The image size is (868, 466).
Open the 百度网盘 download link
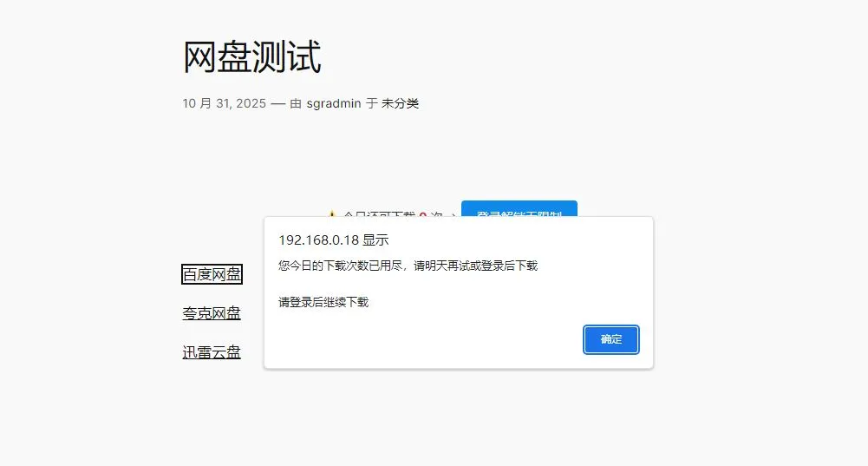(x=212, y=274)
